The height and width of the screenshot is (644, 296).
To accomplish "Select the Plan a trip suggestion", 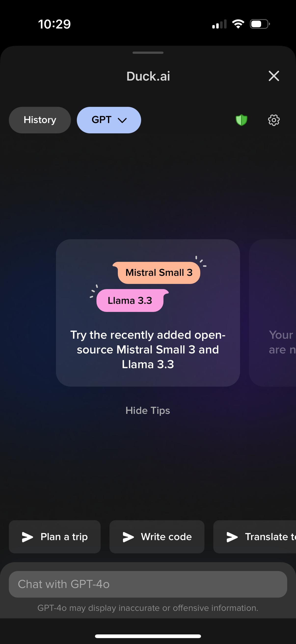I will 54,536.
